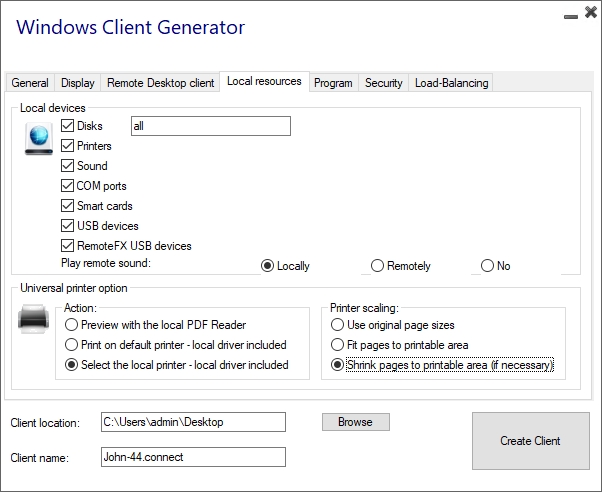Toggle RemoteFX USB devices checkbox
This screenshot has height=492, width=602.
coord(68,246)
